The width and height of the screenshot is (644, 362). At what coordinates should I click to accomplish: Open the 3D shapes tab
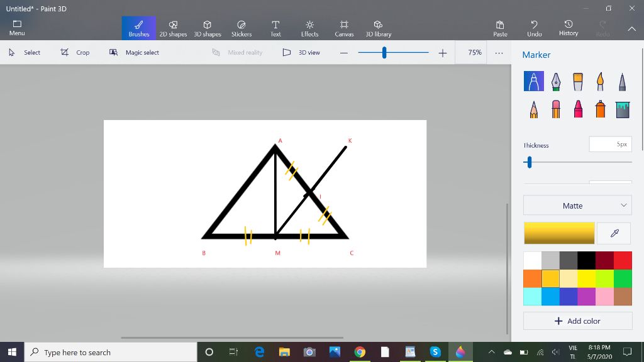(208, 28)
